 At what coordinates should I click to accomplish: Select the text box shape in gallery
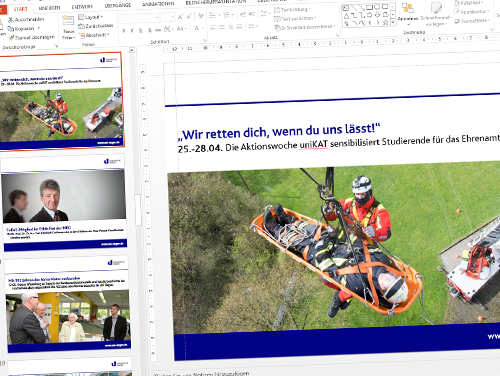tap(346, 7)
